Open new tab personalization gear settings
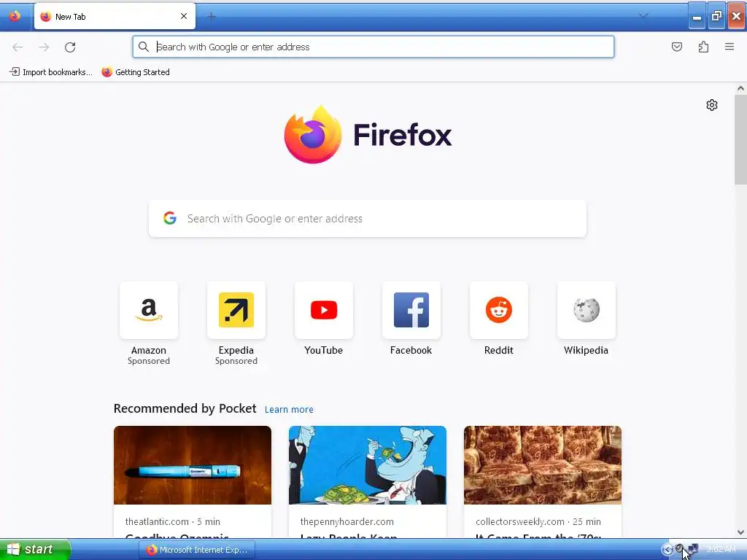Viewport: 747px width, 560px height. click(x=712, y=105)
